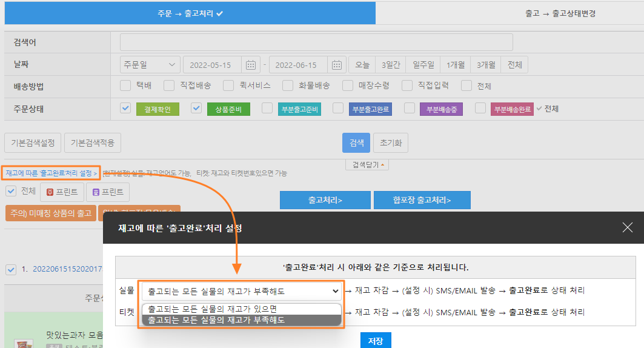Click the blue 검색 button

pyautogui.click(x=356, y=143)
